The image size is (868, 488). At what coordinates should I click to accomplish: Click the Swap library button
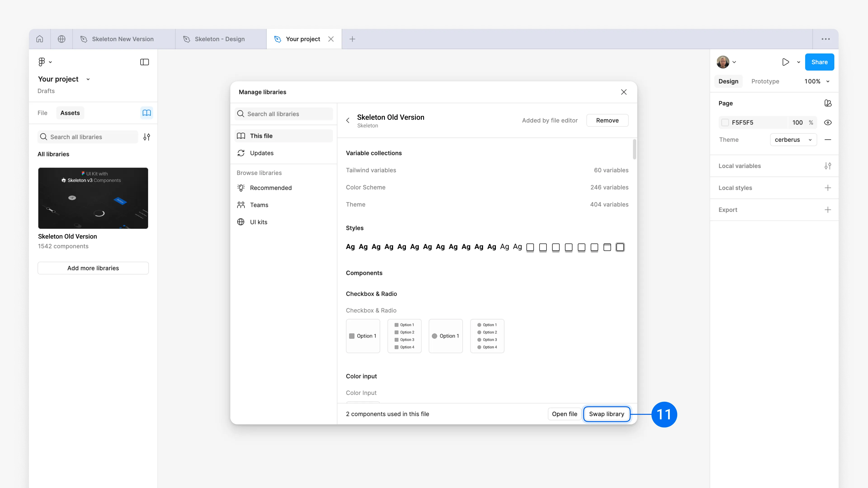tap(606, 414)
